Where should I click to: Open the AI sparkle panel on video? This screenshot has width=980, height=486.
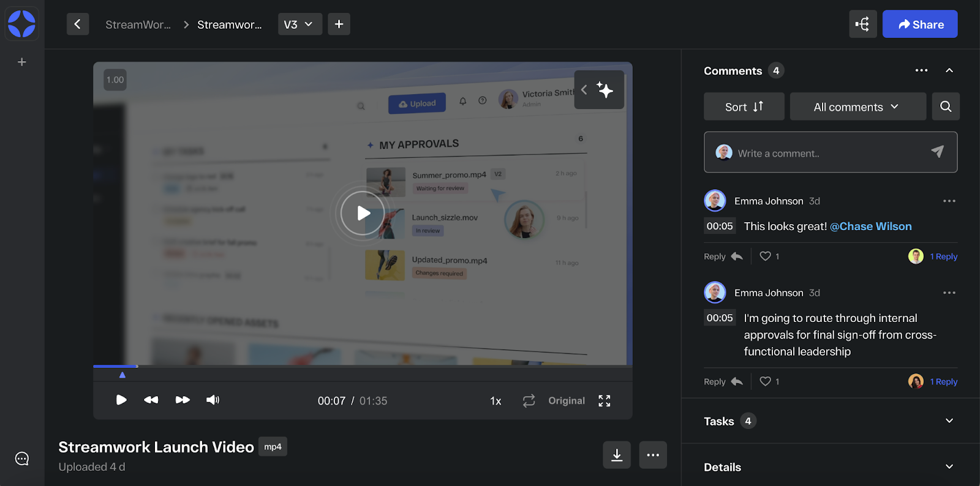[605, 90]
